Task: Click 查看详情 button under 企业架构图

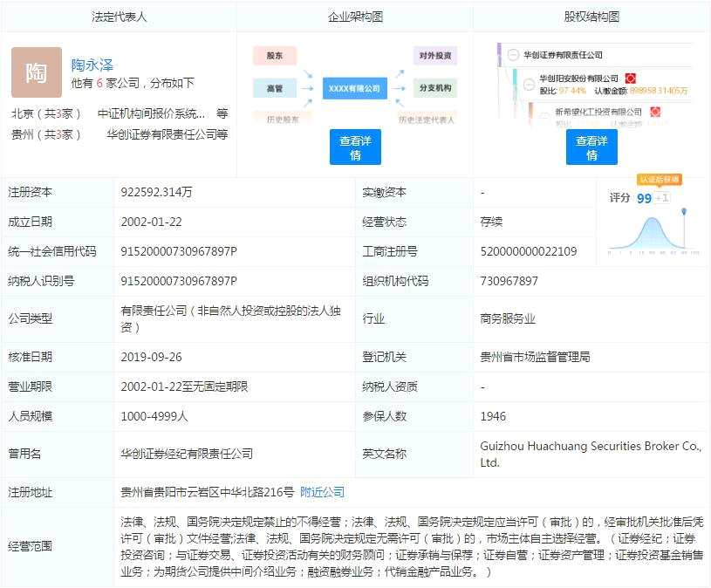Action: [355, 147]
